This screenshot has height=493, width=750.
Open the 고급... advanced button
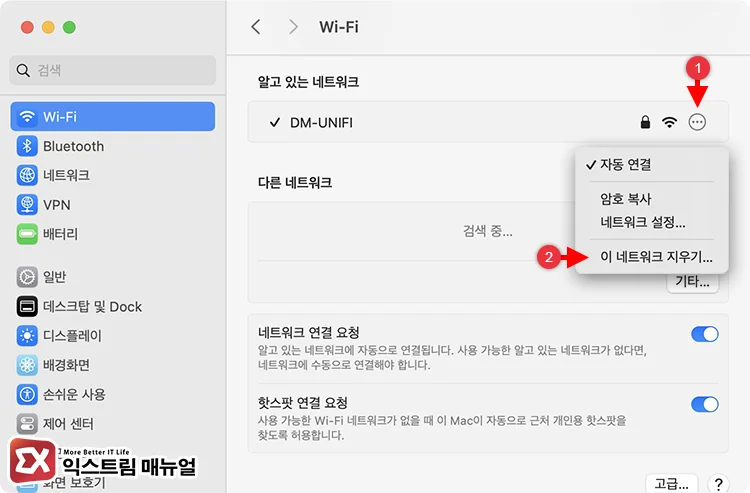672,483
